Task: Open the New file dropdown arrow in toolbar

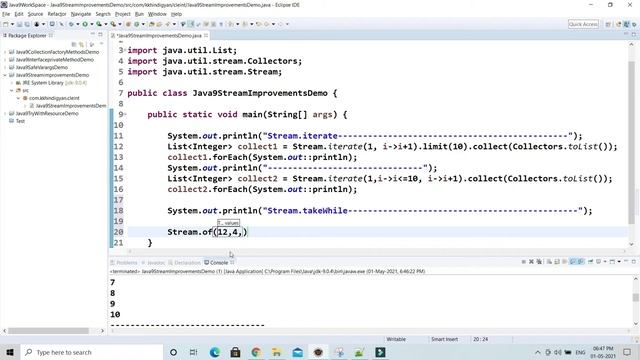Action: coord(12,24)
